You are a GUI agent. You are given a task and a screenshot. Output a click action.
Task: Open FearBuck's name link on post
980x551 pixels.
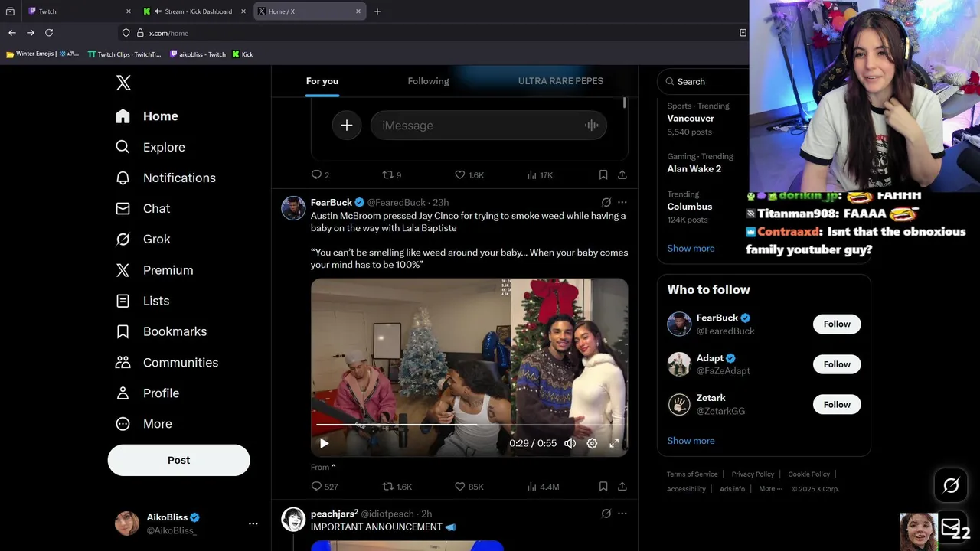(x=332, y=202)
